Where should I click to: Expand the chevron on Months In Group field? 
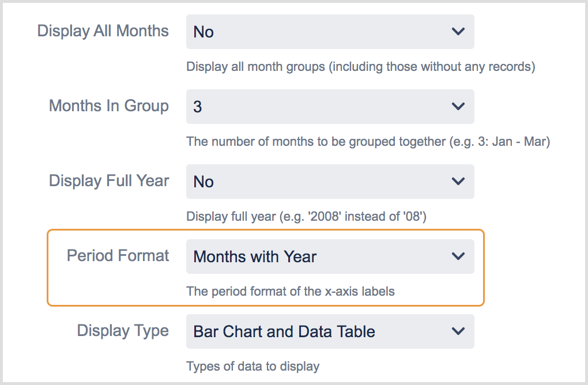coord(458,107)
